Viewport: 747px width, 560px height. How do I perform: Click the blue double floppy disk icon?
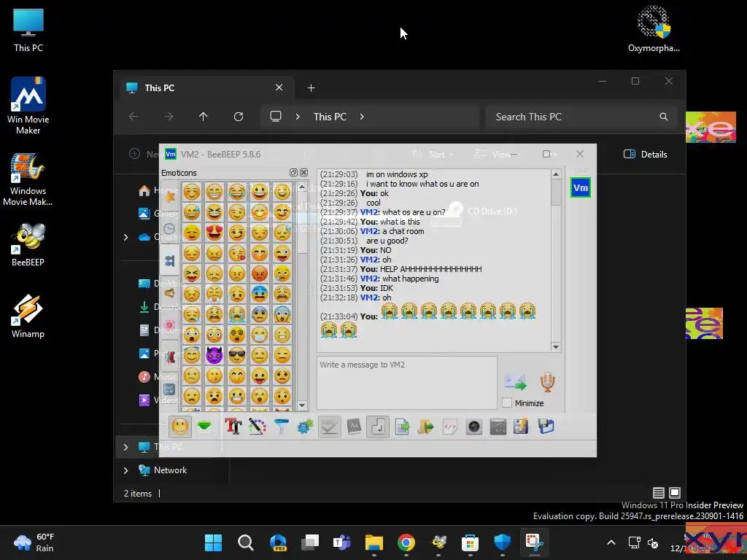[x=546, y=426]
